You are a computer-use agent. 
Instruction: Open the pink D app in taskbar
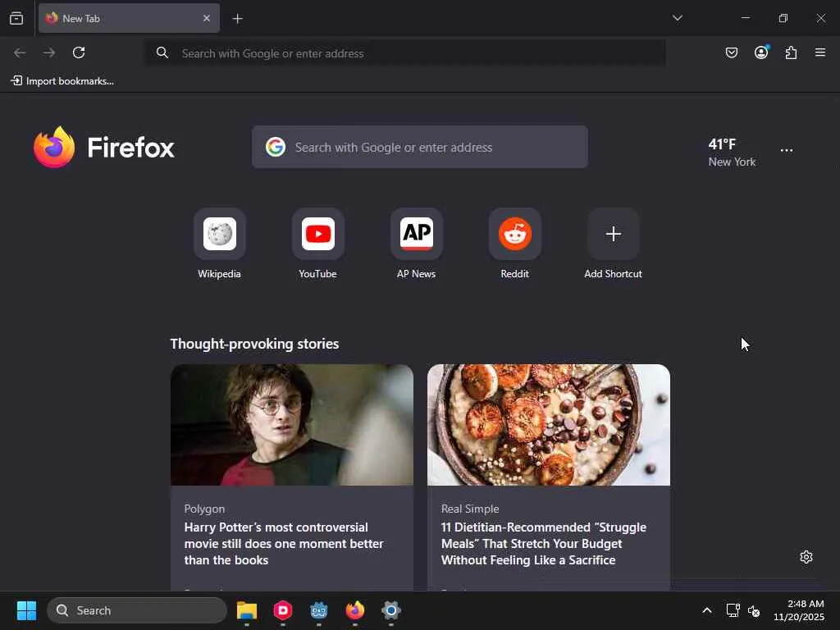[x=283, y=610]
